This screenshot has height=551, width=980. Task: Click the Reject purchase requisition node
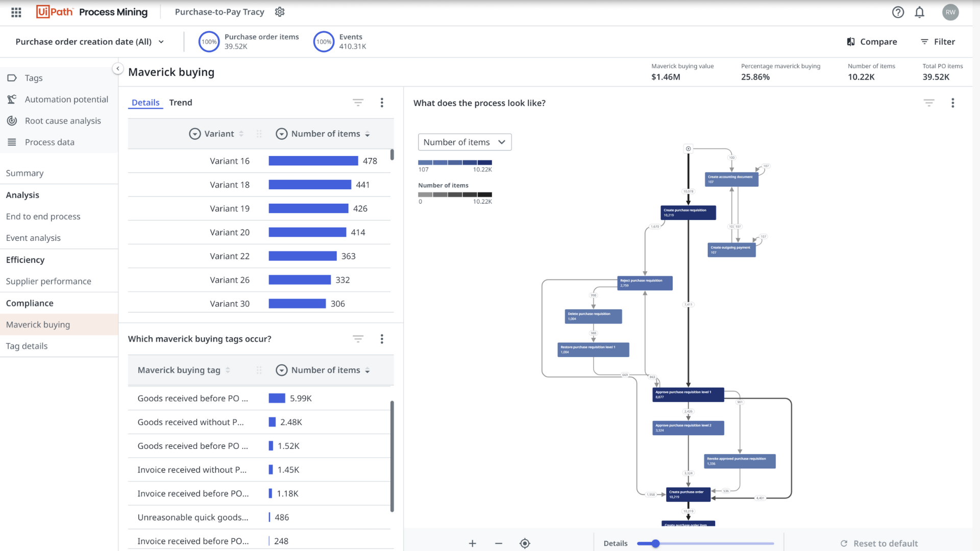645,283
